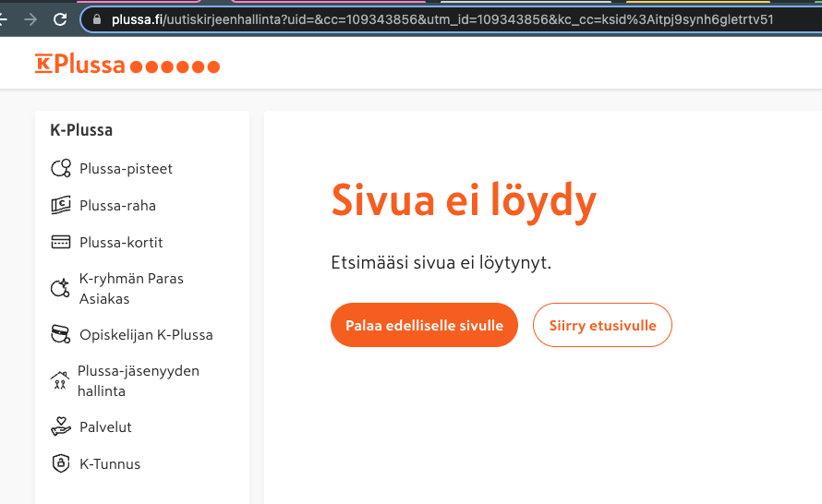Click the Palvelut hand-heart icon
822x504 pixels.
point(61,426)
